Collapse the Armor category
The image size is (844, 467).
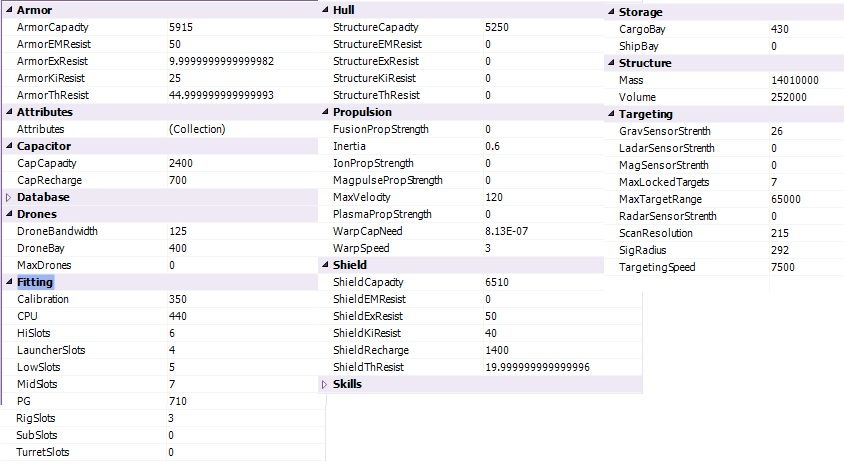click(x=9, y=10)
